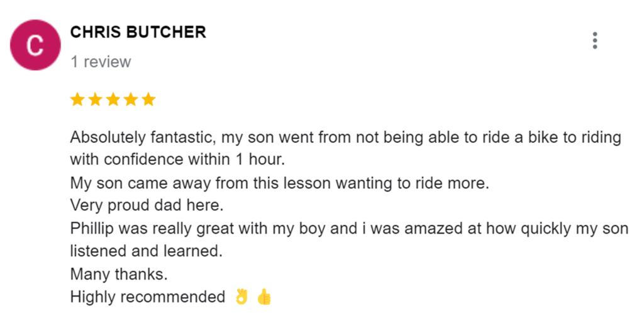Screen dimensions: 644x313
Task: Click 'with confidence within 1 hour' line
Action: tap(177, 160)
